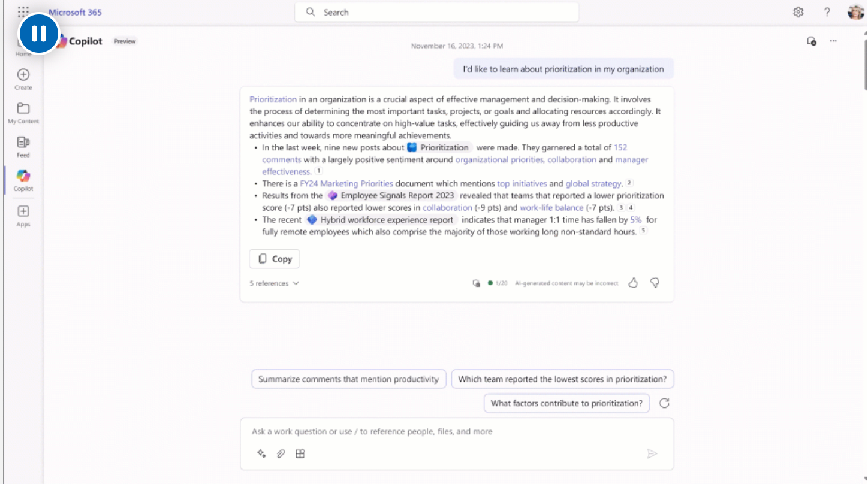
Task: Select the Copilot app in the sidebar
Action: click(x=23, y=180)
